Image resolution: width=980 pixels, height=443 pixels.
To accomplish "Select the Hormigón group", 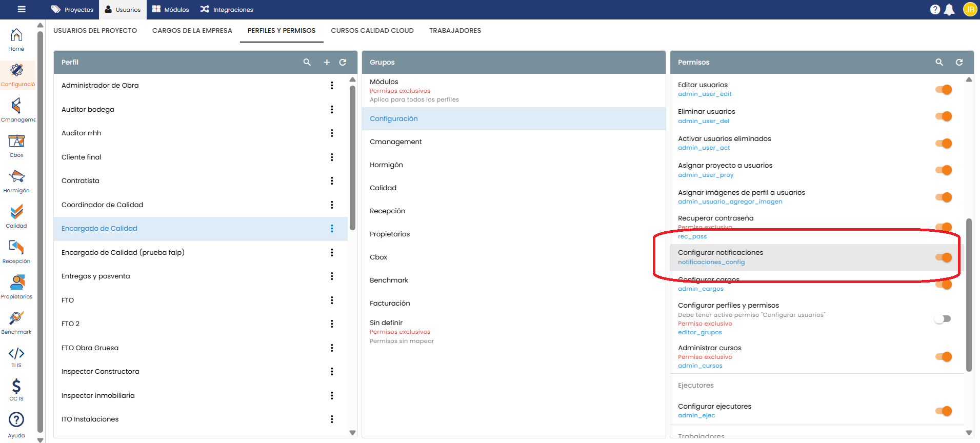I will click(513, 165).
